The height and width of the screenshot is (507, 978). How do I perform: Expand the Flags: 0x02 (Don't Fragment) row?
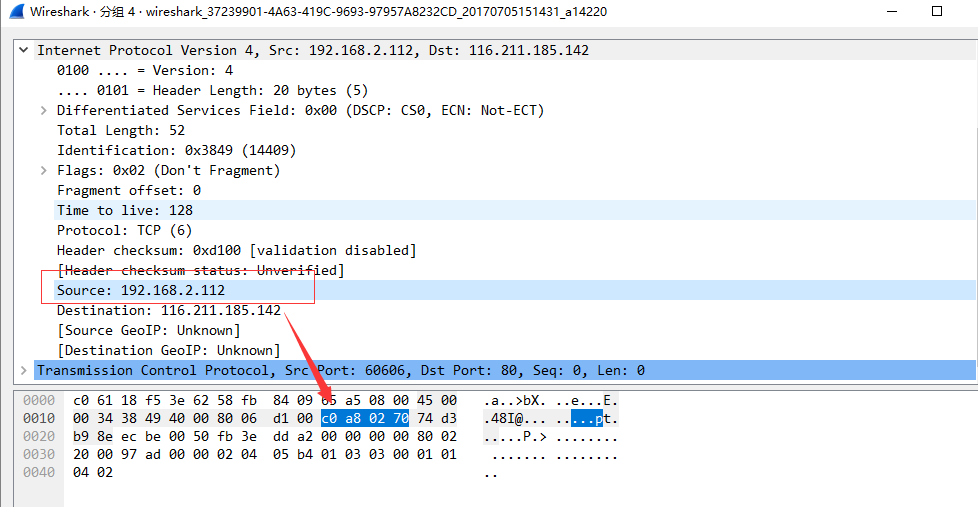click(x=44, y=170)
